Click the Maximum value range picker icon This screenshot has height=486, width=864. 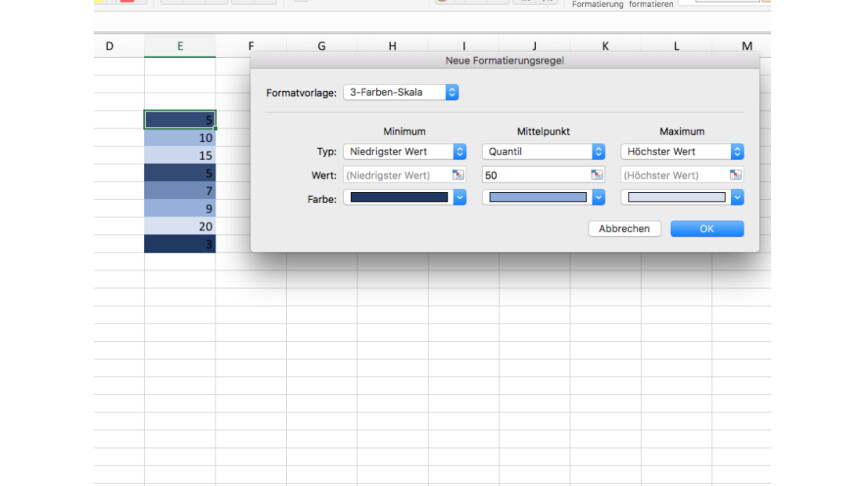click(x=736, y=174)
